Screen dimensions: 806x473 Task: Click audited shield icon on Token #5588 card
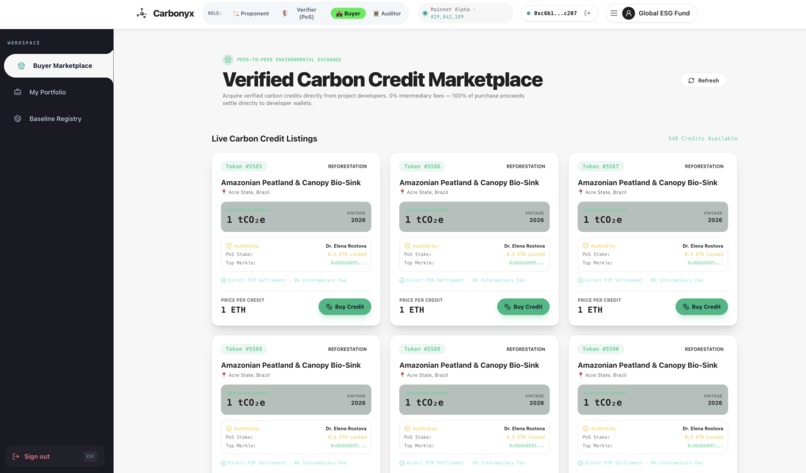pos(229,428)
